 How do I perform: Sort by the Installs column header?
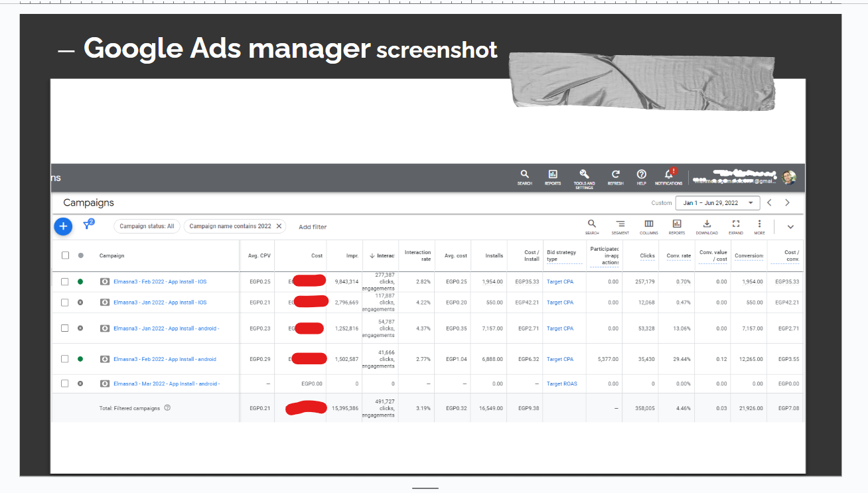(x=494, y=255)
